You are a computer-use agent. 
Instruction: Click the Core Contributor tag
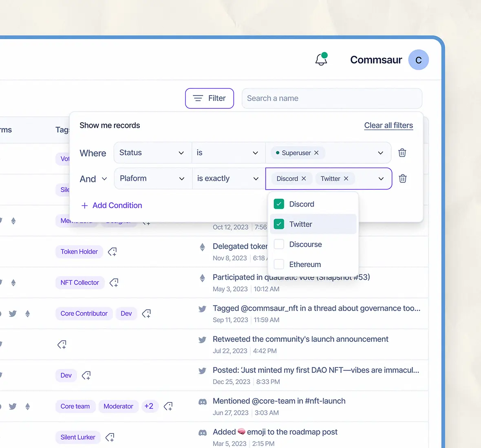click(84, 314)
